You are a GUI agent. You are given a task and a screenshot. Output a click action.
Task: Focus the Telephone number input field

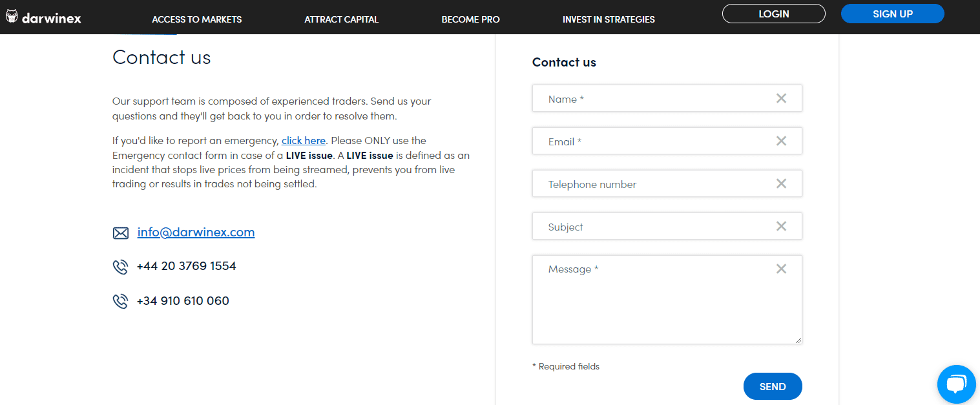667,183
